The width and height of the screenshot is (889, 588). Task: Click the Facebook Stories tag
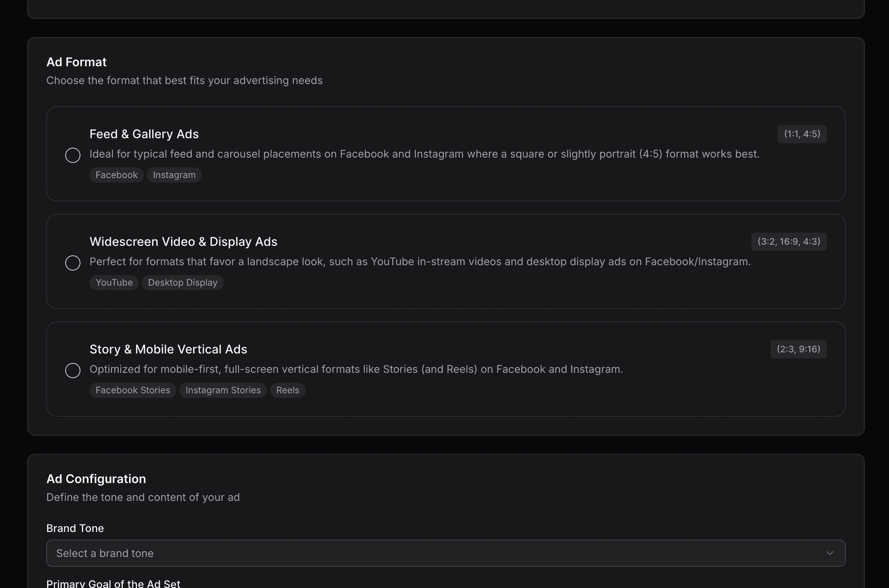pos(133,390)
